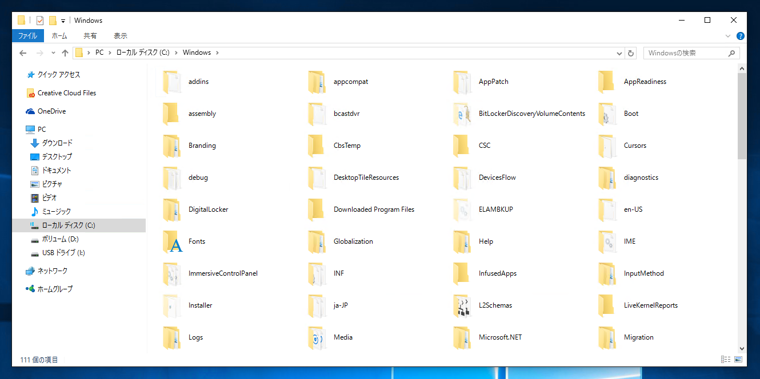Click the scrollbar up arrow
This screenshot has height=379, width=760.
[742, 69]
